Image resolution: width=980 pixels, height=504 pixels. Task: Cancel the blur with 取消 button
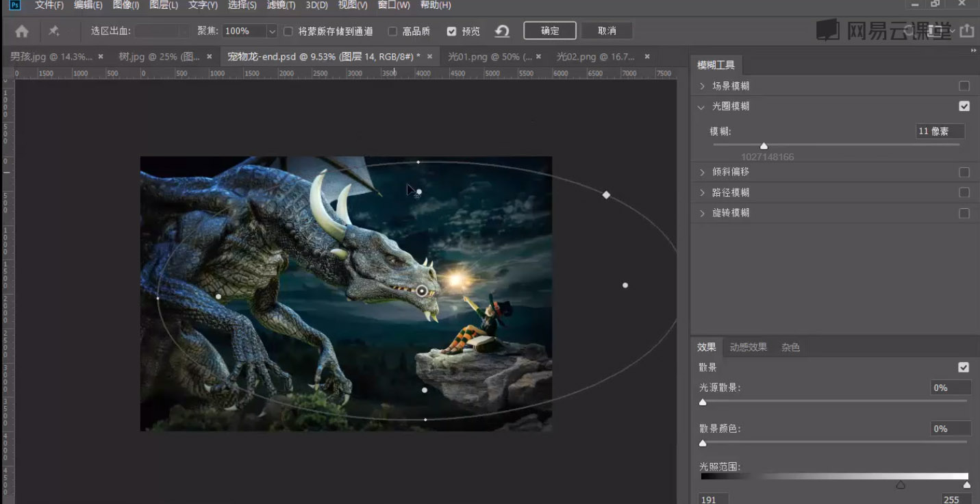point(607,31)
